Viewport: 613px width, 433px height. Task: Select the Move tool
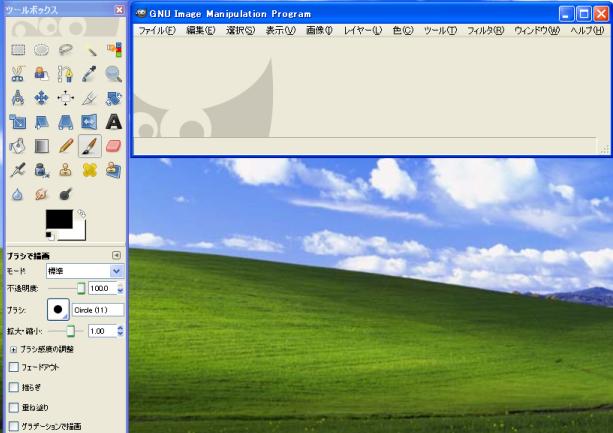pos(41,98)
